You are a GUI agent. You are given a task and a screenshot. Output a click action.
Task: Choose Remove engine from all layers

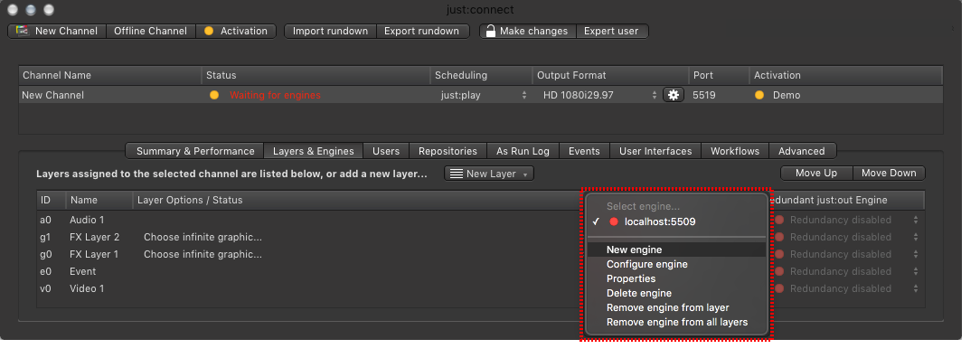pos(677,323)
